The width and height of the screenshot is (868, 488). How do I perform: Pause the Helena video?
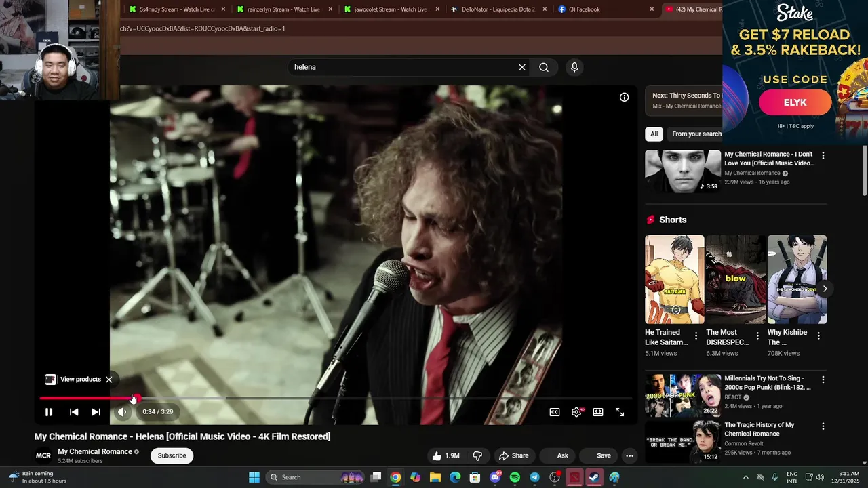(49, 412)
